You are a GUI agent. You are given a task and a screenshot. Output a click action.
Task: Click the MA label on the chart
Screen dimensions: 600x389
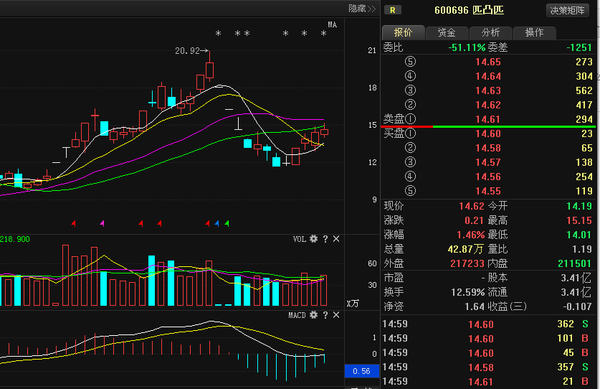[332, 25]
